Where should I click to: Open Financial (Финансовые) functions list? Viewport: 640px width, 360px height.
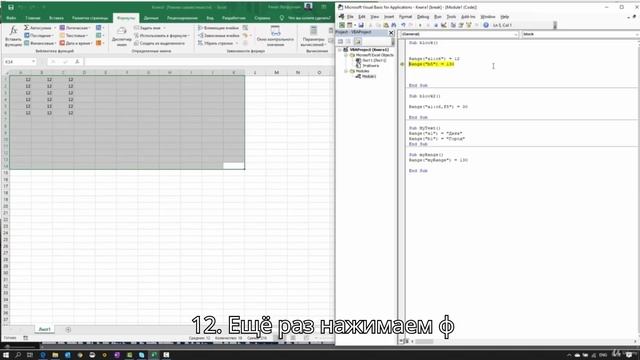click(x=40, y=43)
